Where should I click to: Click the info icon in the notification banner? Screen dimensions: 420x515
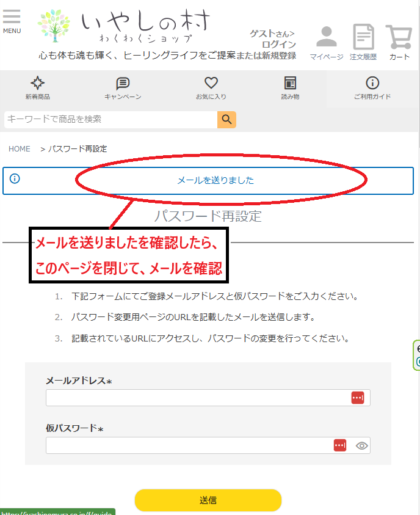click(15, 179)
